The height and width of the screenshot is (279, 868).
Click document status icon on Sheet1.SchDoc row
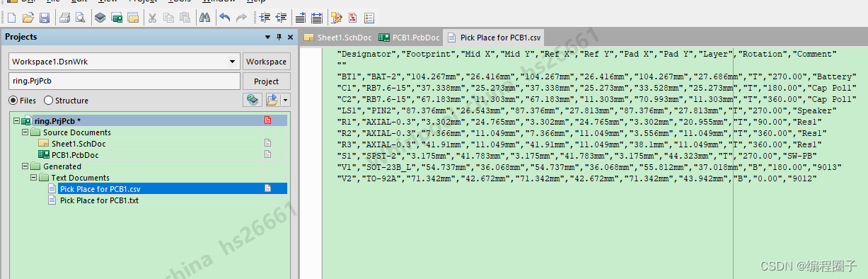(267, 143)
